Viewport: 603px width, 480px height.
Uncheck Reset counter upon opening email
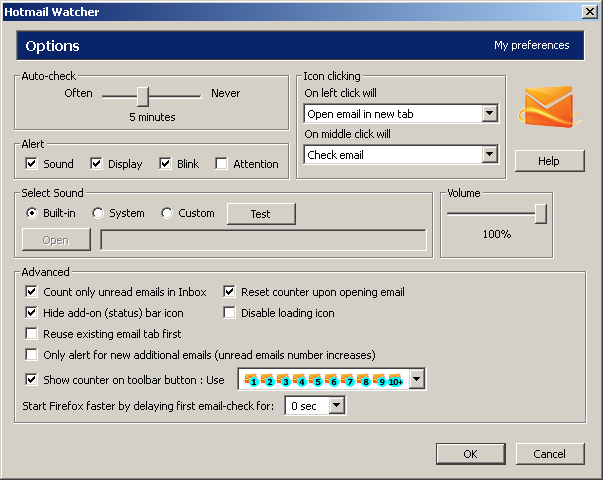(229, 292)
